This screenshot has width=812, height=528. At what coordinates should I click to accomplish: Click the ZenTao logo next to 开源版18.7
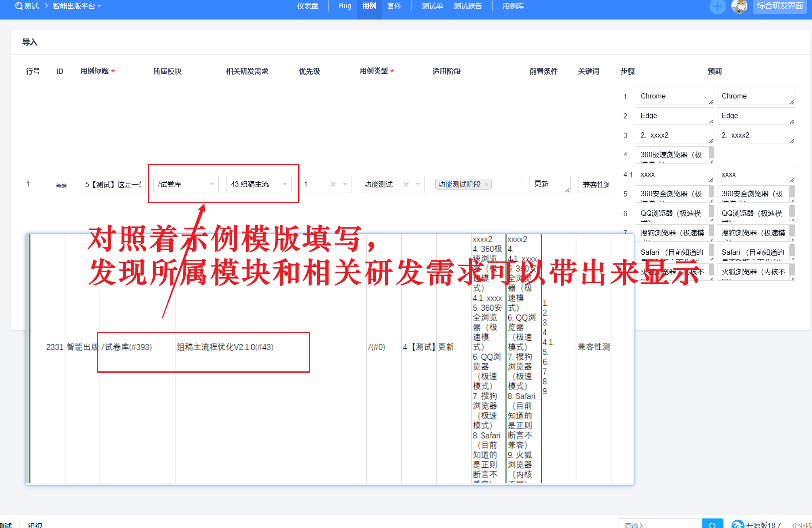(737, 525)
